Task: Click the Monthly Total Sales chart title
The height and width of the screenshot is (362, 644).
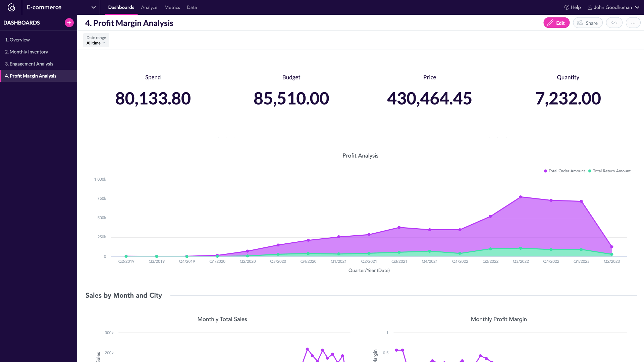Action: (x=222, y=319)
